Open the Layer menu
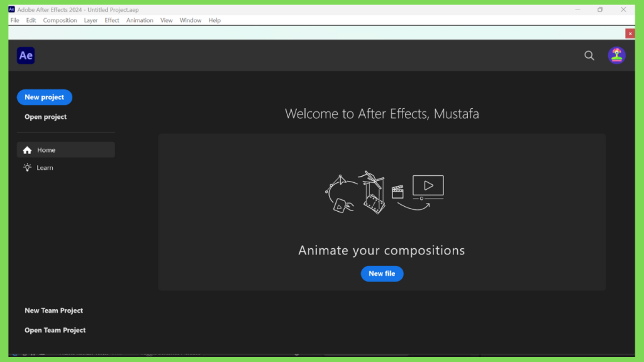Screen dimensions: 644x362 (x=91, y=20)
